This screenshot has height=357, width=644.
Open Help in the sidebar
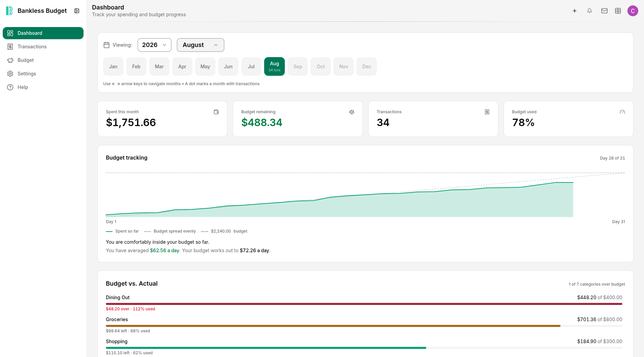click(43, 87)
